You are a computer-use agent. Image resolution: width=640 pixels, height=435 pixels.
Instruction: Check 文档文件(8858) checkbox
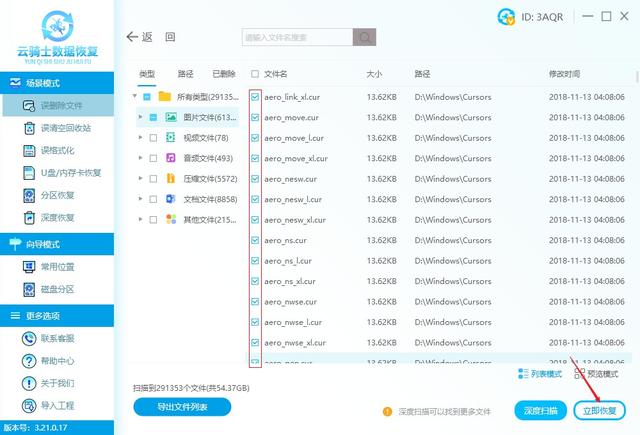click(153, 199)
